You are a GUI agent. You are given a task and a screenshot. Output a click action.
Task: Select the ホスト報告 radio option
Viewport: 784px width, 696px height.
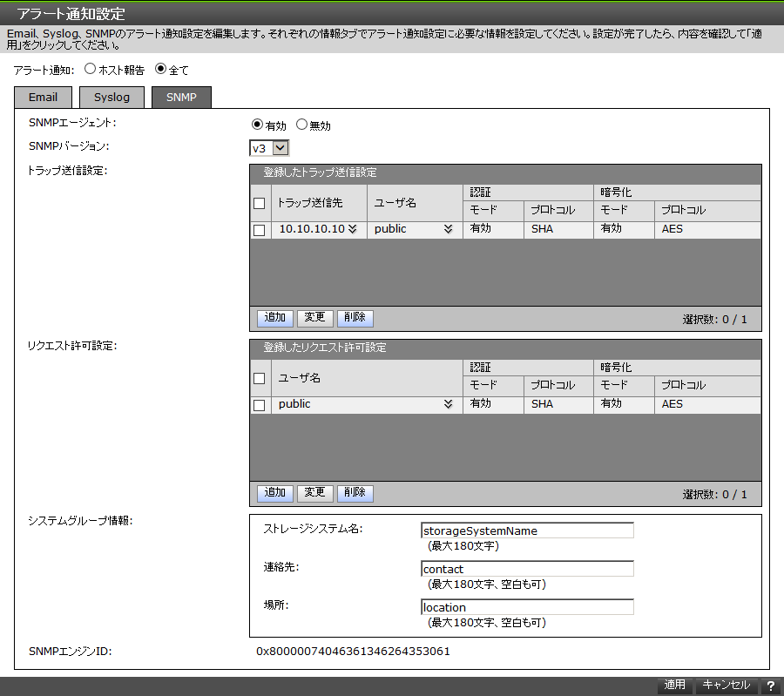[90, 70]
